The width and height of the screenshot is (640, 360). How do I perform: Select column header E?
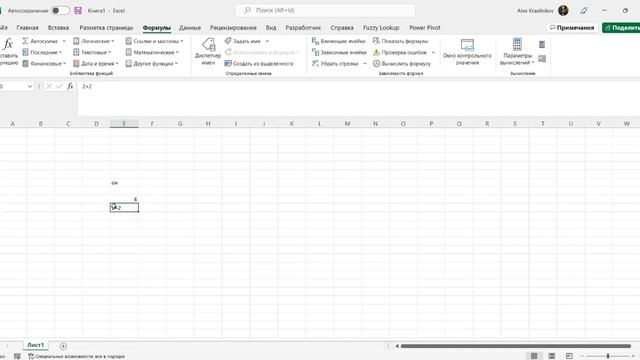[x=124, y=124]
